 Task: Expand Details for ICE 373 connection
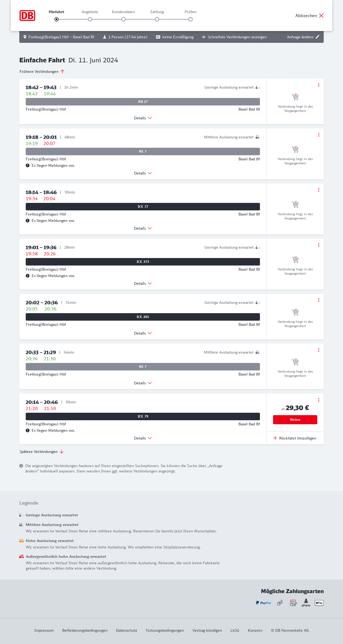[143, 283]
